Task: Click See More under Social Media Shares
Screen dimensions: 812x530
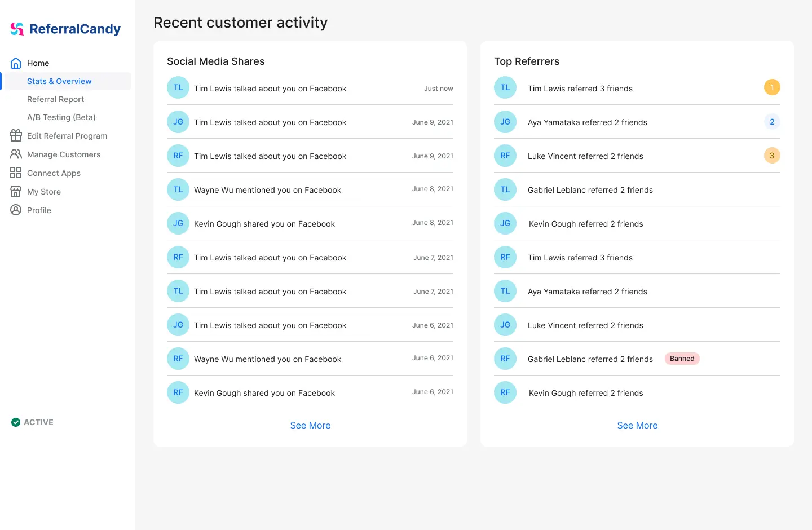Action: point(310,425)
